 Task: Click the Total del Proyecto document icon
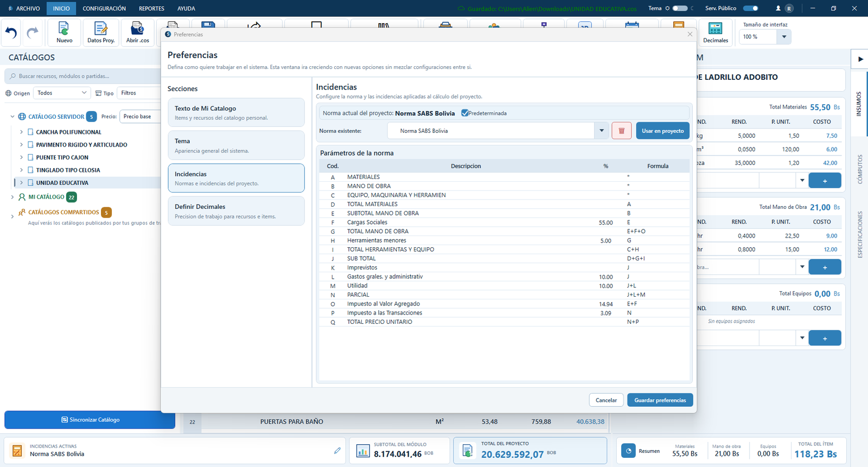pyautogui.click(x=467, y=451)
